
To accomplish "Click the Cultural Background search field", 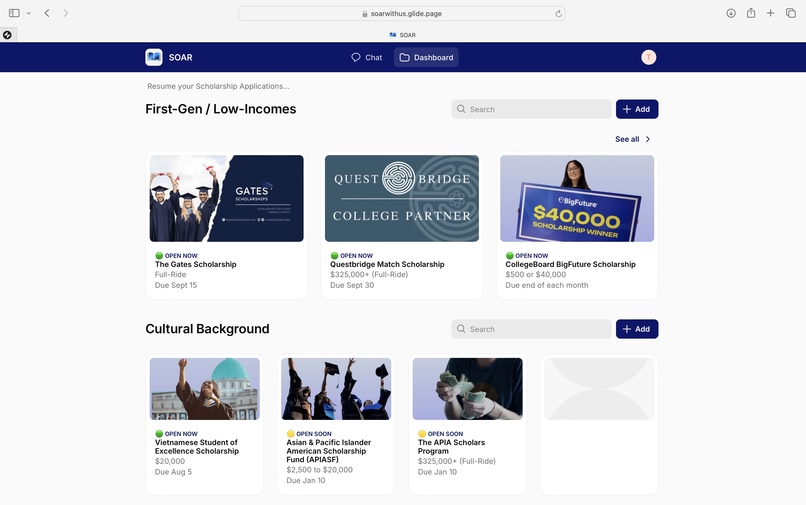I will (x=532, y=329).
